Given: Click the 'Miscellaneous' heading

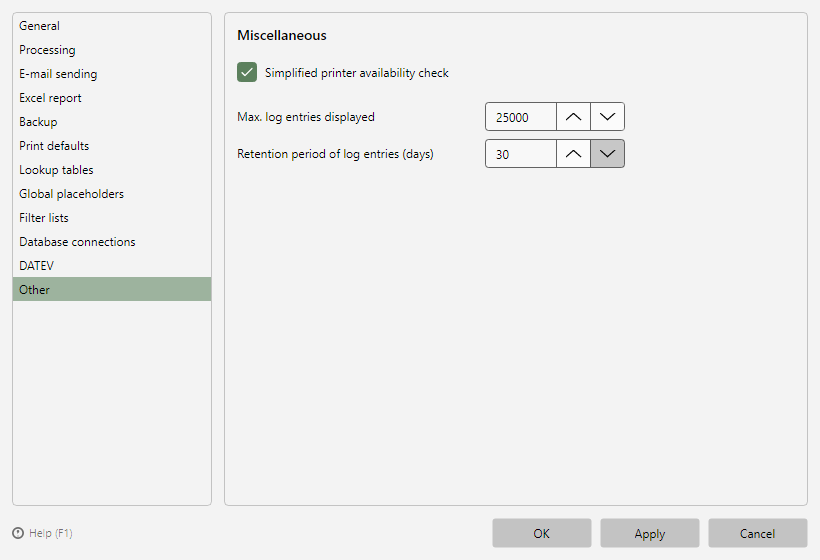Looking at the screenshot, I should point(282,35).
